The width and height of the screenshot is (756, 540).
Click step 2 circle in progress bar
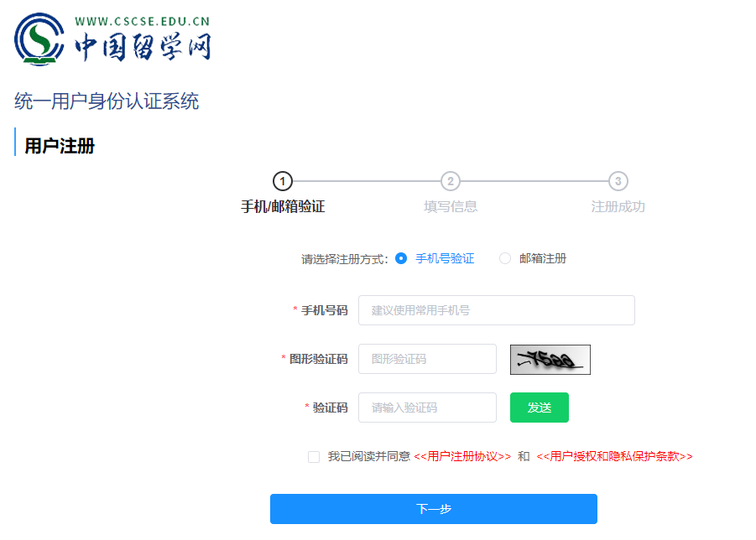point(451,182)
